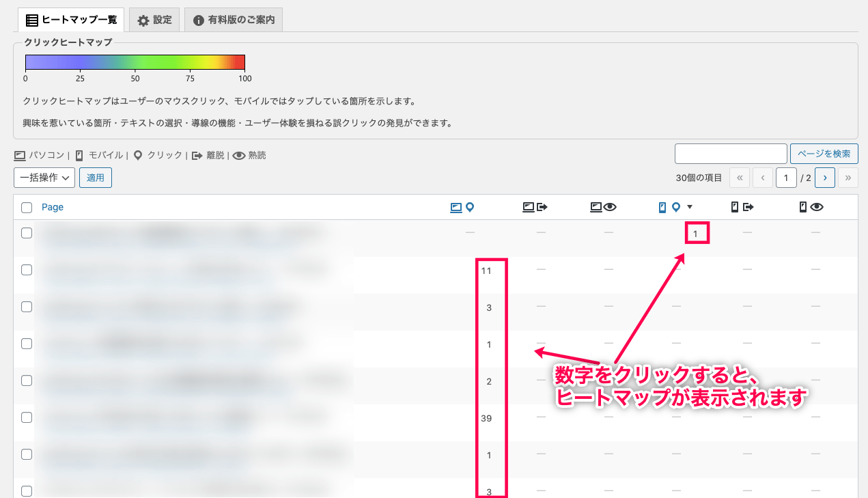Click the モバイル phone icon in legend

[x=80, y=156]
